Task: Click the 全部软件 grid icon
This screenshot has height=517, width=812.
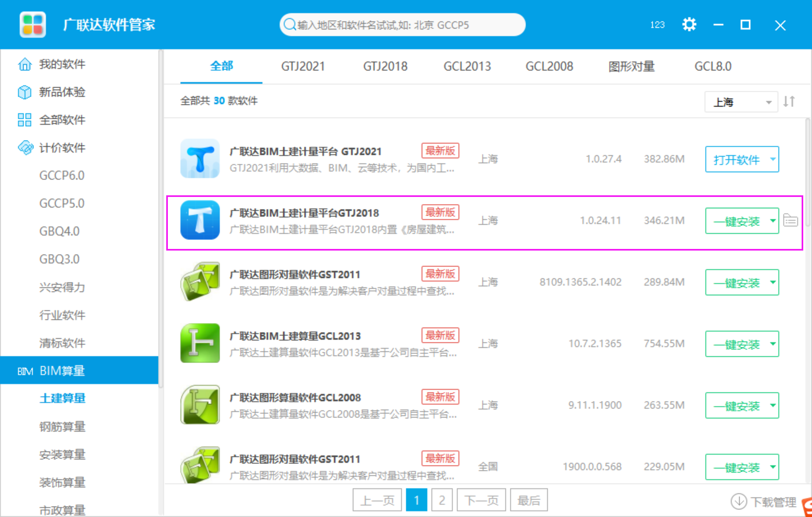Action: coord(25,120)
